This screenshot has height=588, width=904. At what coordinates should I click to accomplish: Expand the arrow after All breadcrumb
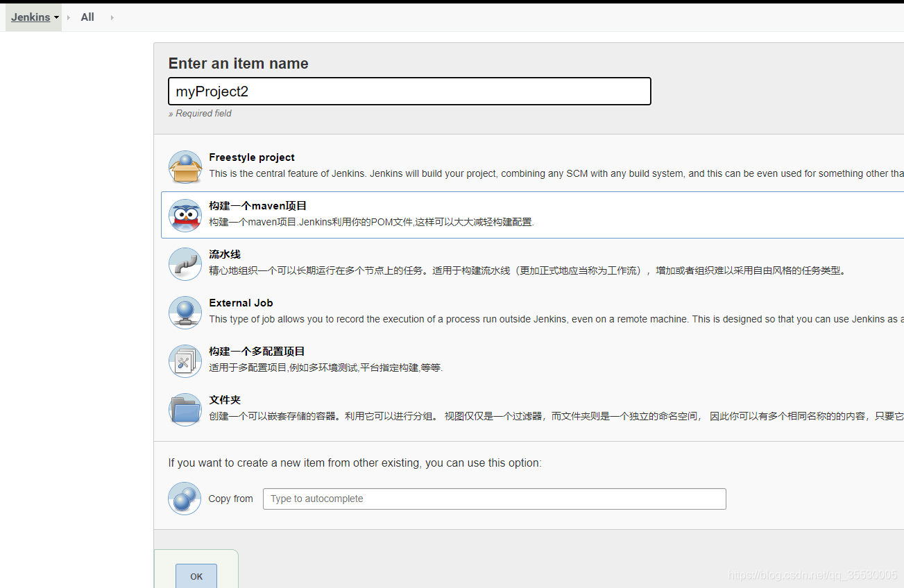click(112, 17)
